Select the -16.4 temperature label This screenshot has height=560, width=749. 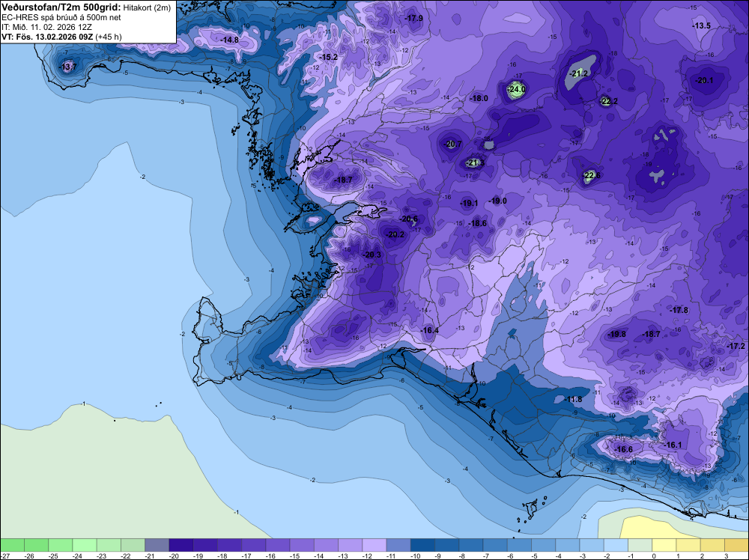(429, 330)
